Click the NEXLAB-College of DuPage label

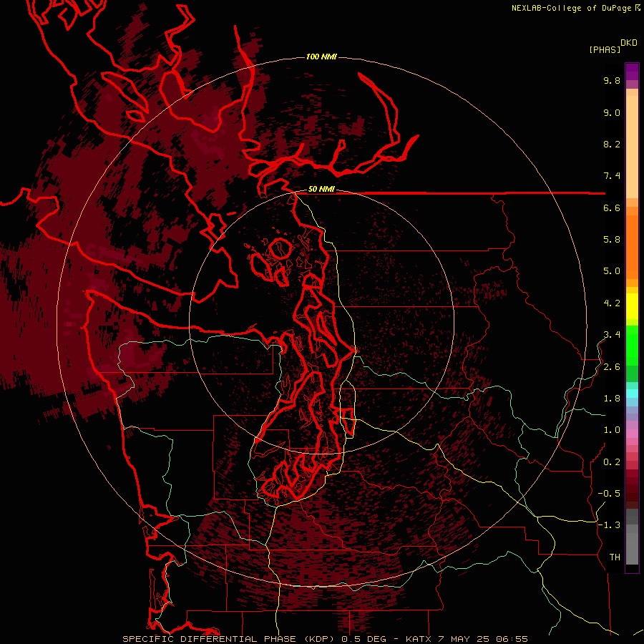click(x=572, y=8)
